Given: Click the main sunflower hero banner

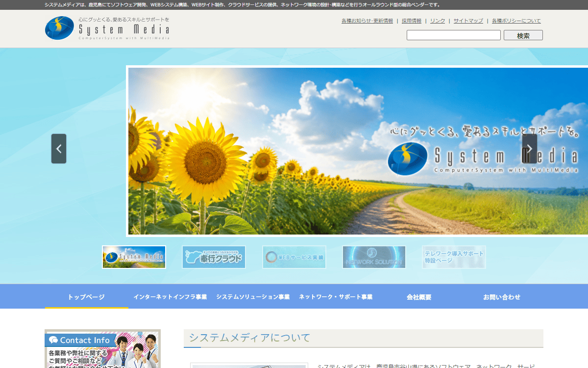Looking at the screenshot, I should [358, 151].
